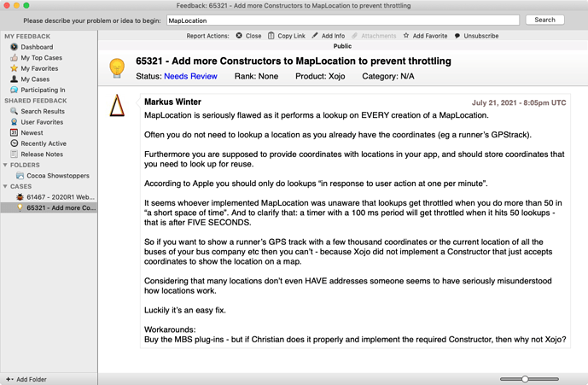Select the Recently Active row

tap(49, 143)
